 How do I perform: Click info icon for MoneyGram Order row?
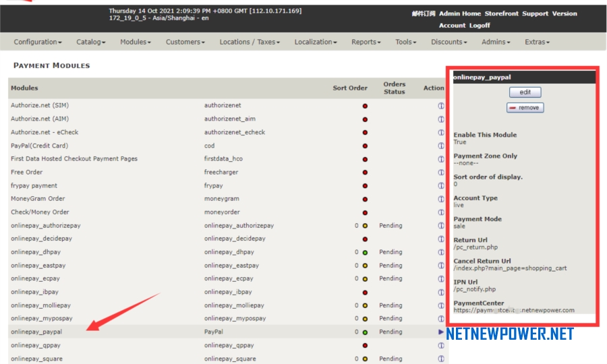tap(441, 199)
